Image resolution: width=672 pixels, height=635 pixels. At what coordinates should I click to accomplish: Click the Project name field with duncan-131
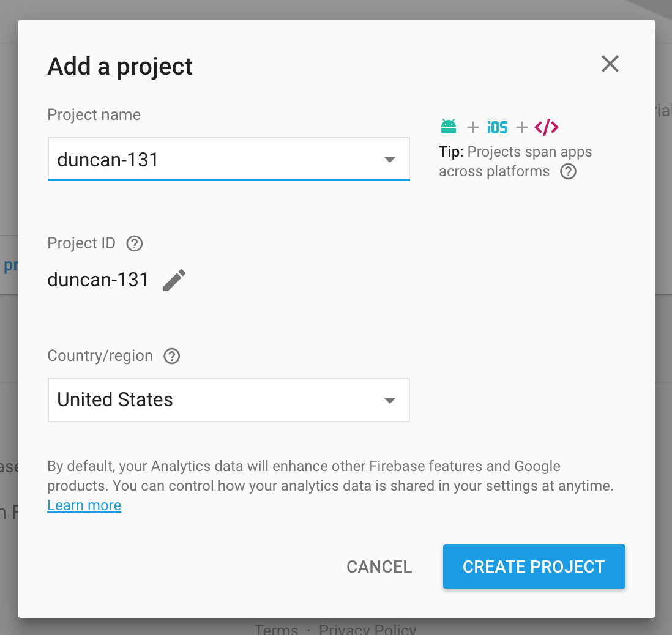[214, 160]
